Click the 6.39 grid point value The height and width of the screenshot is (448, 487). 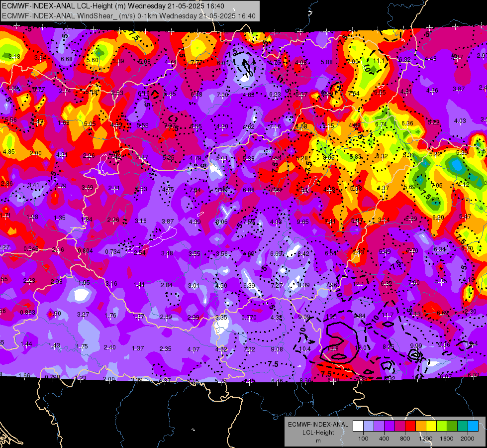(x=249, y=285)
